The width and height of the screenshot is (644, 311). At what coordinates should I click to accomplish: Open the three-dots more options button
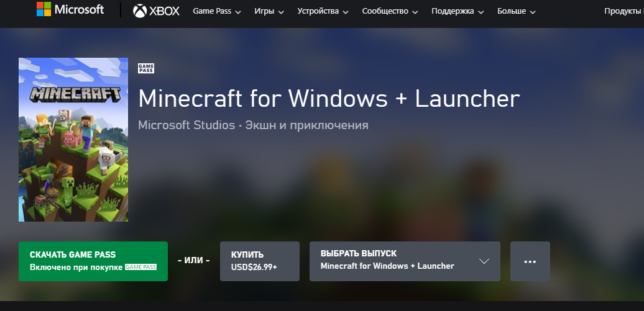[x=530, y=261]
